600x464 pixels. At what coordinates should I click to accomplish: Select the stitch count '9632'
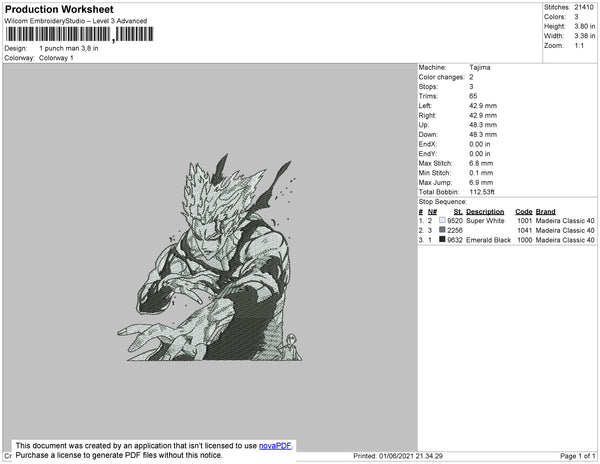[455, 240]
